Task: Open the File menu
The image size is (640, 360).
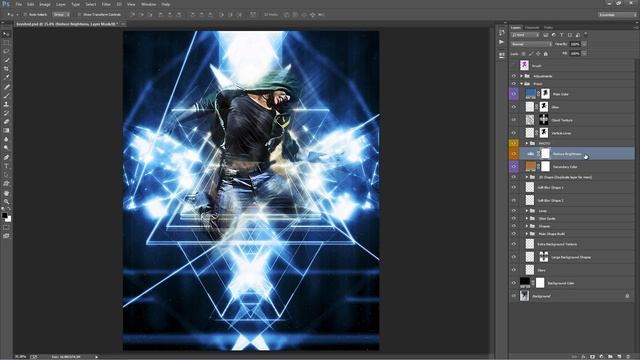Action: 18,4
